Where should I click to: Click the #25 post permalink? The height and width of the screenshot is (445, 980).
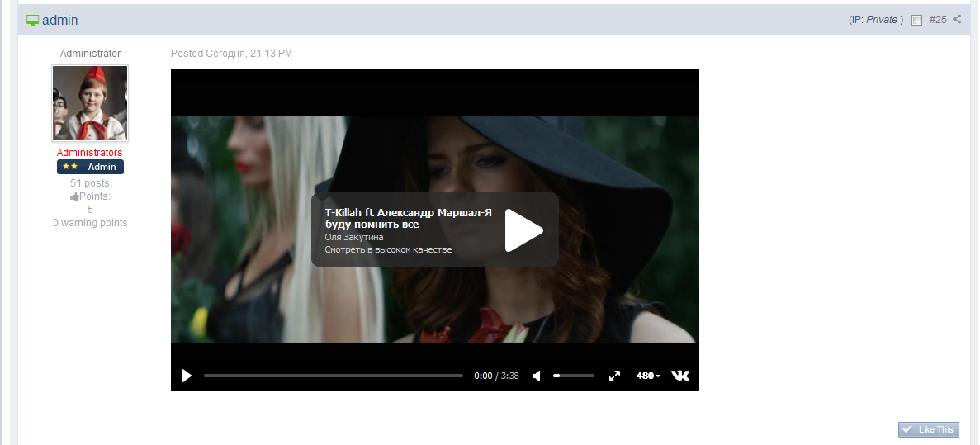[x=937, y=20]
